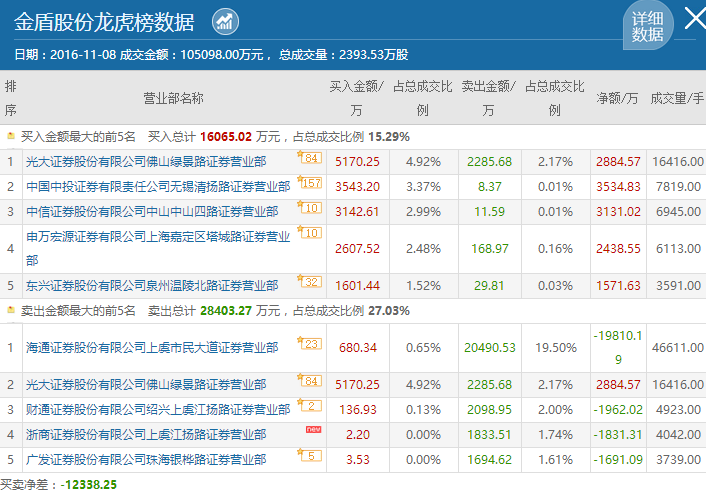Click star badge 157 for 中国中投证券
This screenshot has height=493, width=706.
(309, 182)
